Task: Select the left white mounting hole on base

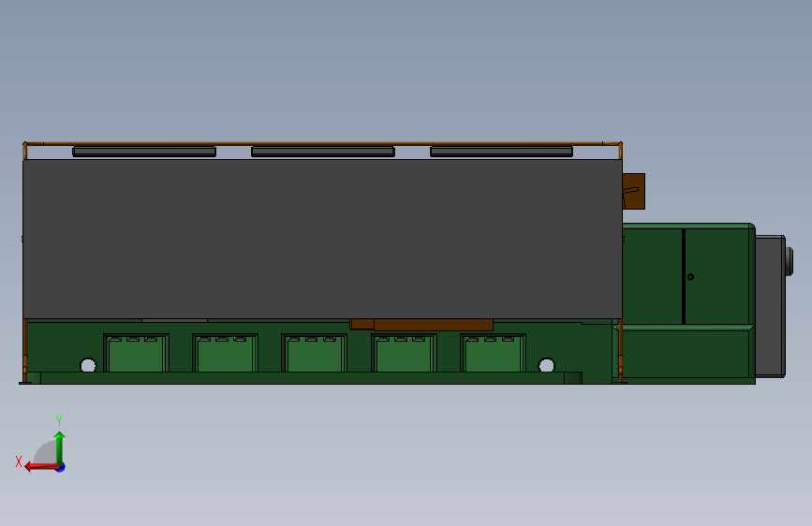Action: coord(88,365)
